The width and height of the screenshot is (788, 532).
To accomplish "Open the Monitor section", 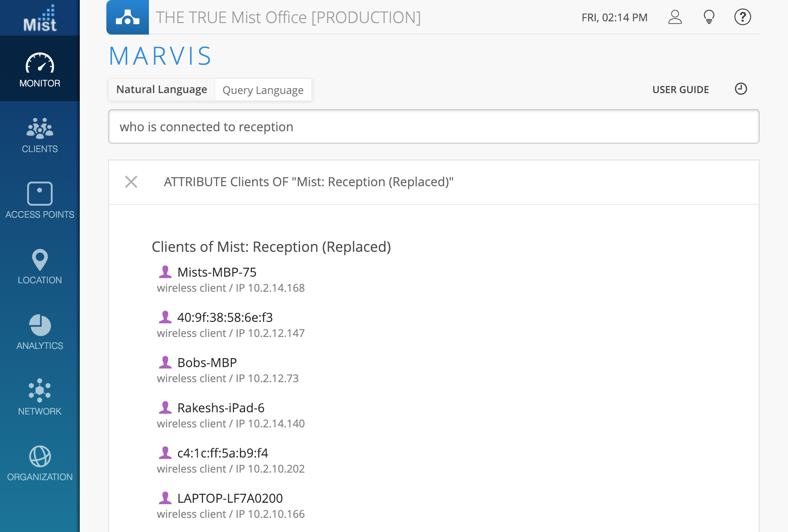I will click(x=40, y=69).
